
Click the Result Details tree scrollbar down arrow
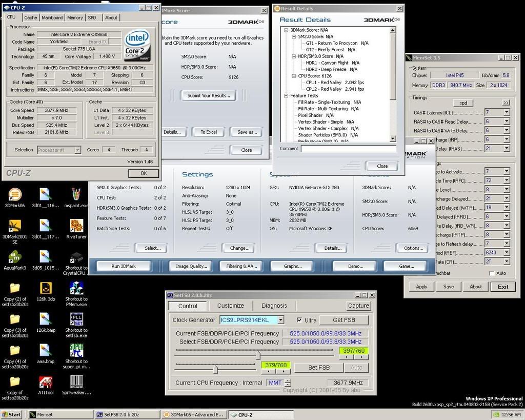pyautogui.click(x=393, y=138)
